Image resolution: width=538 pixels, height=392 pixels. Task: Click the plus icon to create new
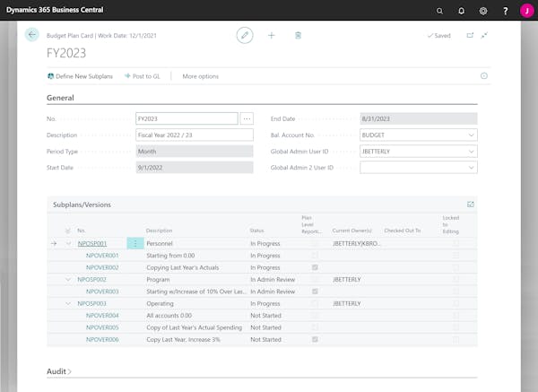coord(272,35)
